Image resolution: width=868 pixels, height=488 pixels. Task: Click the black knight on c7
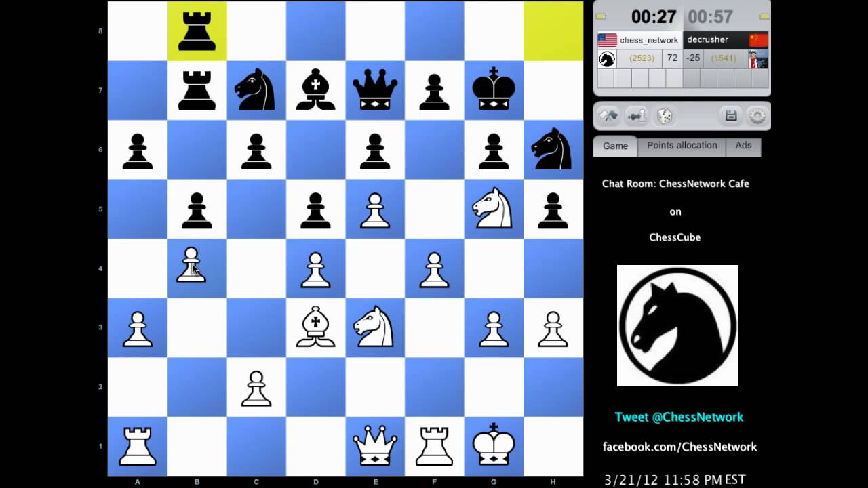click(x=256, y=91)
